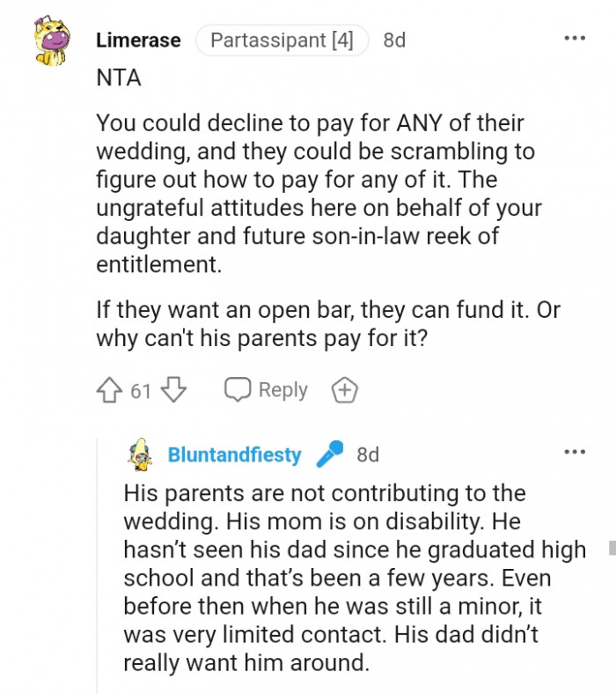
Task: Click the paragraph about the open bar
Action: pyautogui.click(x=327, y=324)
